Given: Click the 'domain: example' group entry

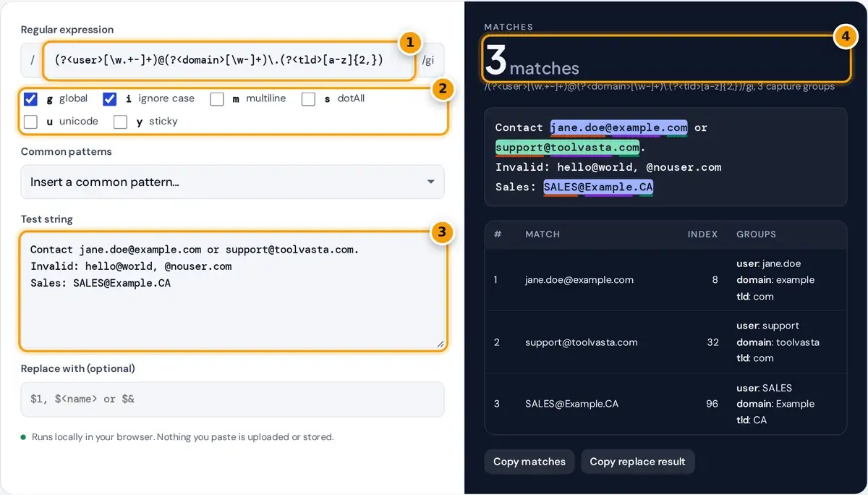Looking at the screenshot, I should pyautogui.click(x=775, y=280).
